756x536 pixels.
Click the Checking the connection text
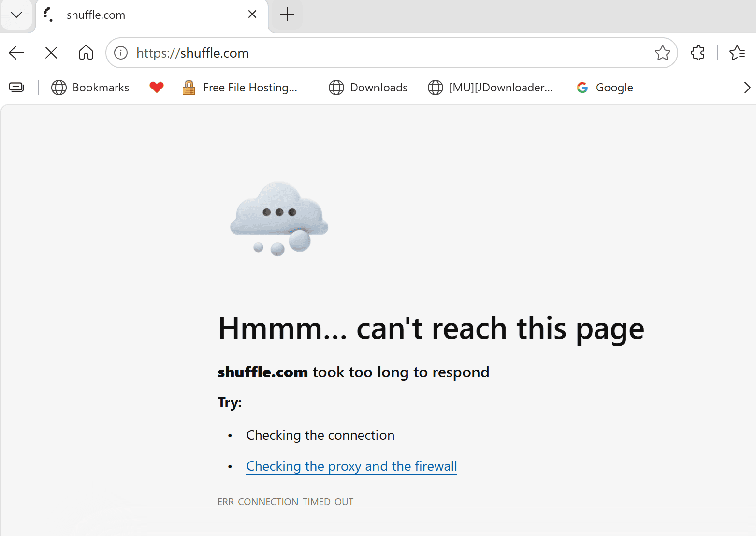(320, 435)
